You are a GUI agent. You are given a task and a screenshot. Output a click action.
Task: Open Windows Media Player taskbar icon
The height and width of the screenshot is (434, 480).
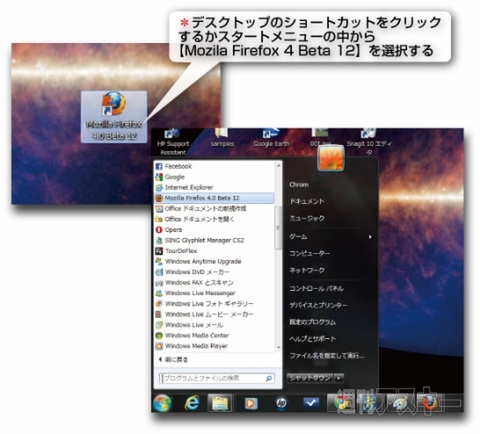pos(251,404)
